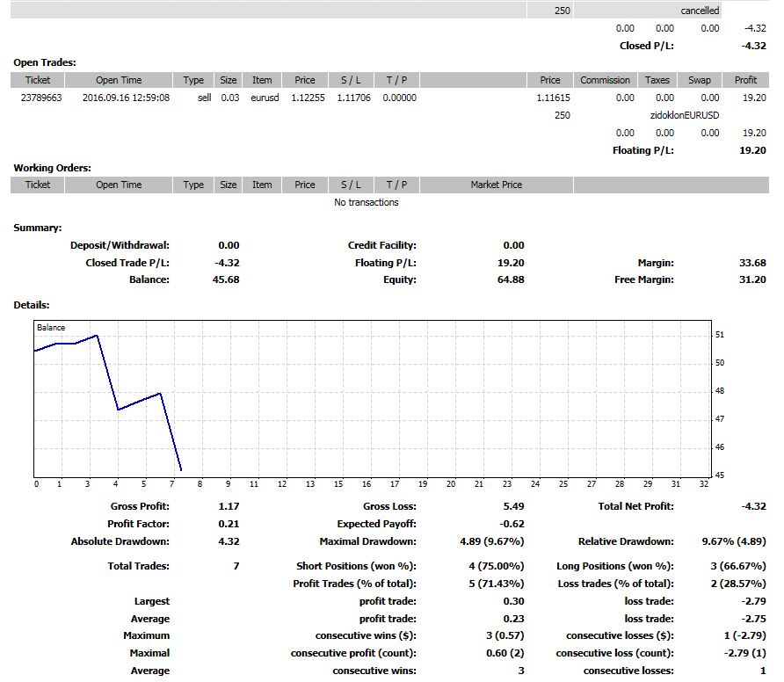Click the open time 2016.09.16 12:59:08
784x682 pixels.
[x=126, y=98]
